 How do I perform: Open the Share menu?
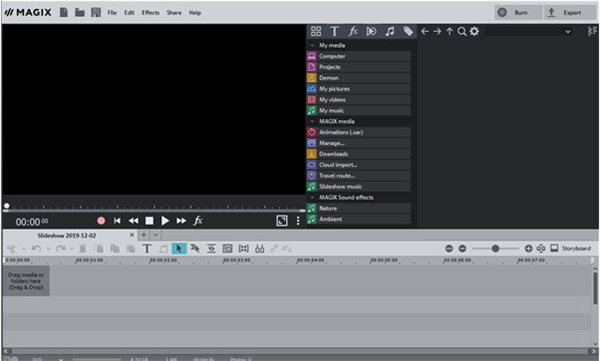pyautogui.click(x=174, y=13)
